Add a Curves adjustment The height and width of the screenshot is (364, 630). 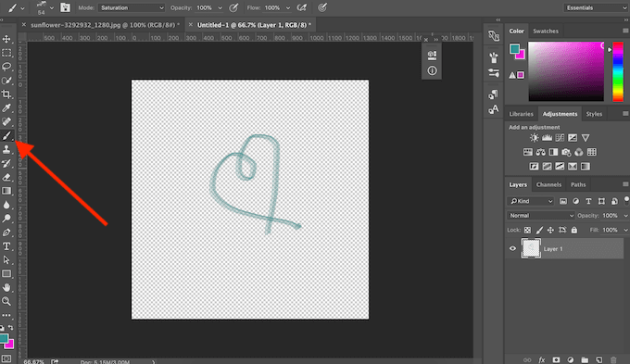point(560,138)
